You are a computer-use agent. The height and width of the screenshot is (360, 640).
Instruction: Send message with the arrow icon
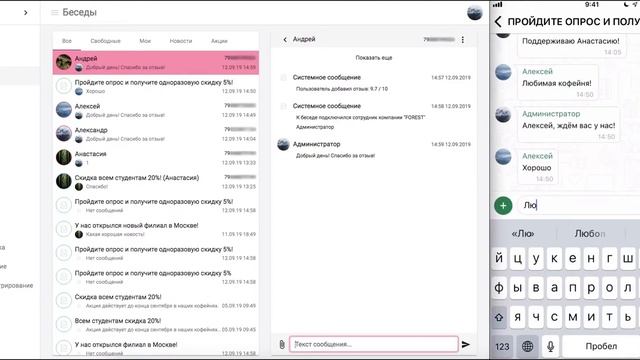[x=466, y=344]
